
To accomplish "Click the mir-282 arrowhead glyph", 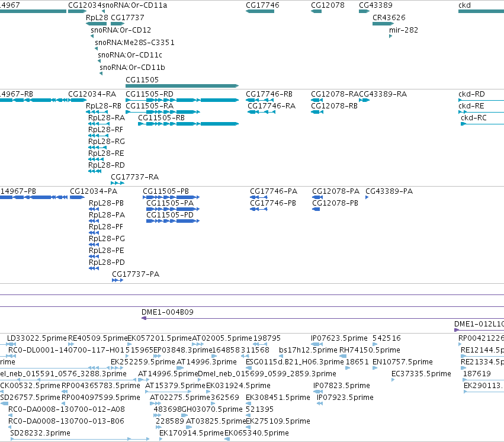I will pos(390,36).
